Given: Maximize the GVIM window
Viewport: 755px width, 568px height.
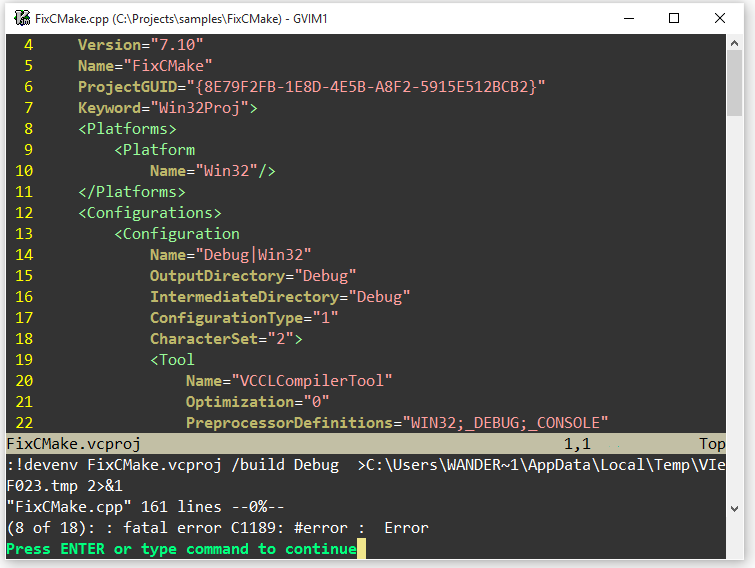Looking at the screenshot, I should pos(675,17).
